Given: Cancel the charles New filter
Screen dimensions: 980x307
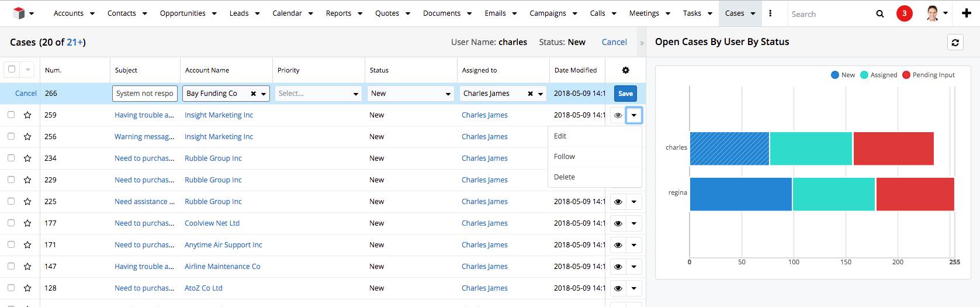Looking at the screenshot, I should 614,42.
